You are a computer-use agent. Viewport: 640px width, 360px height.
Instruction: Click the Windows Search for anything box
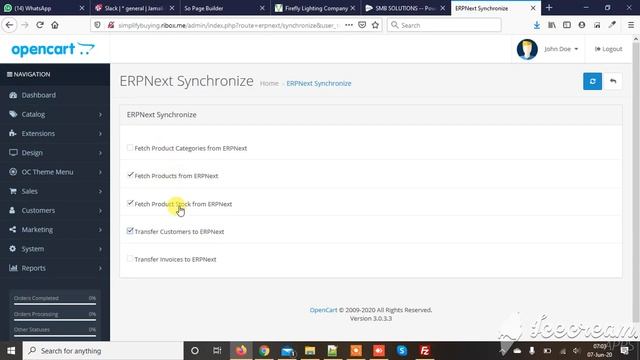(102, 351)
